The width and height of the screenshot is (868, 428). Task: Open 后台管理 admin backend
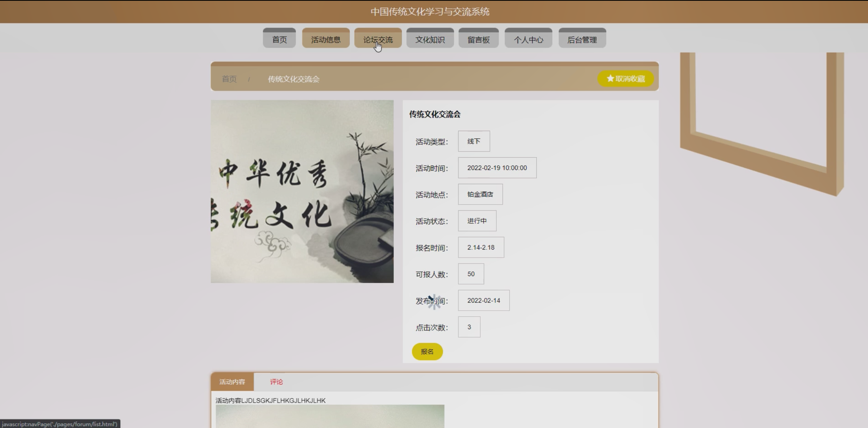click(x=582, y=39)
